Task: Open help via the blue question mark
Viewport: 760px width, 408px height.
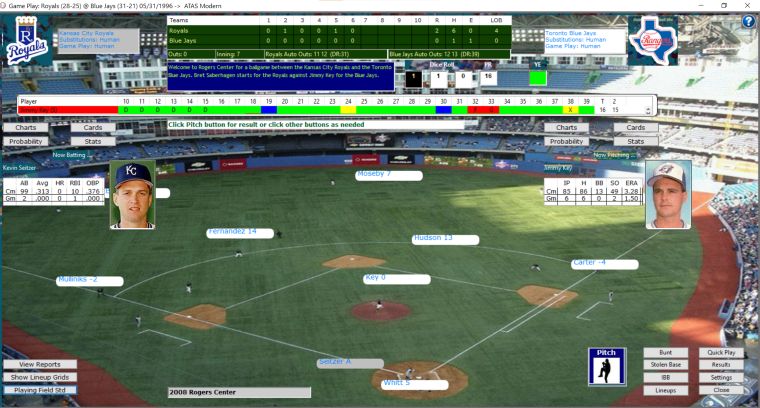Action: [x=748, y=21]
